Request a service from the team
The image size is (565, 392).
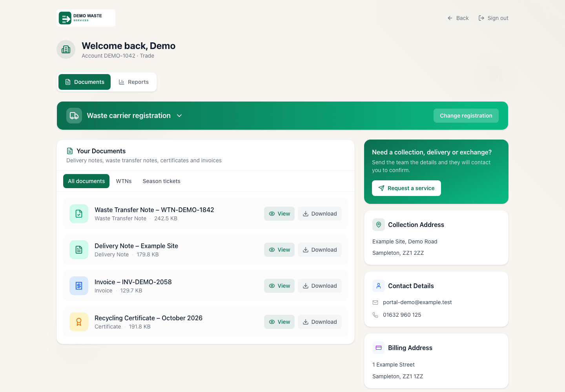[x=406, y=188]
